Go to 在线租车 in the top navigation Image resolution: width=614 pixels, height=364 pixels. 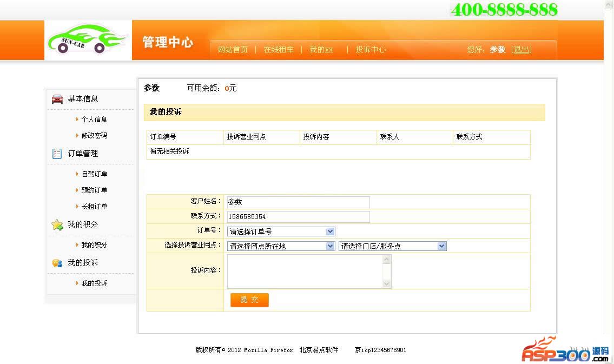pos(279,50)
